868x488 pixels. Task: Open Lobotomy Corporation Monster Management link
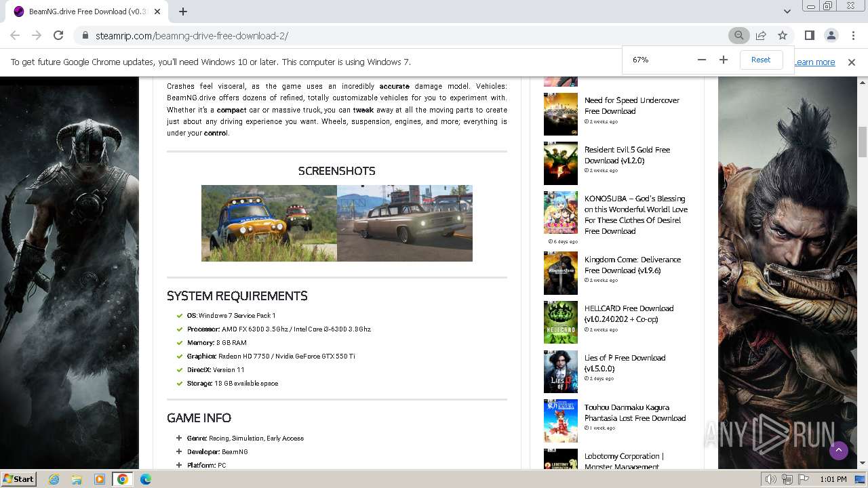pos(624,461)
